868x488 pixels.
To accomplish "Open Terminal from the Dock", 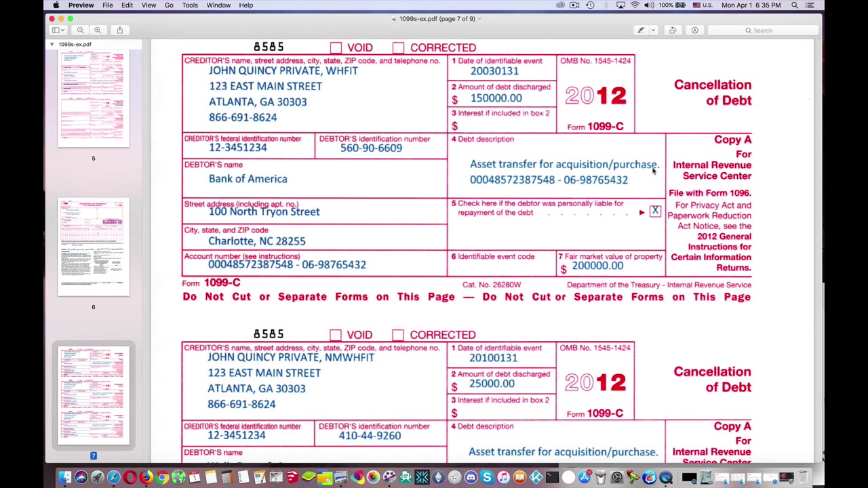I will pos(552,478).
